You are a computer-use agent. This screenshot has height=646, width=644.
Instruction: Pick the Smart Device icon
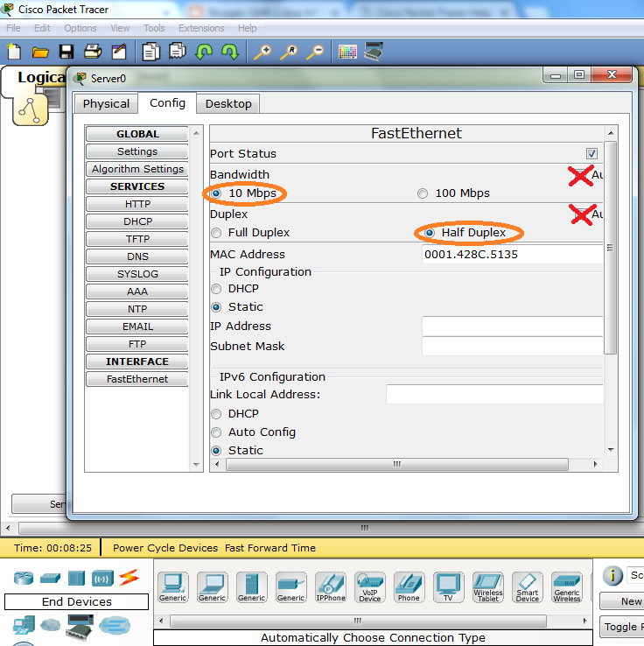point(527,587)
